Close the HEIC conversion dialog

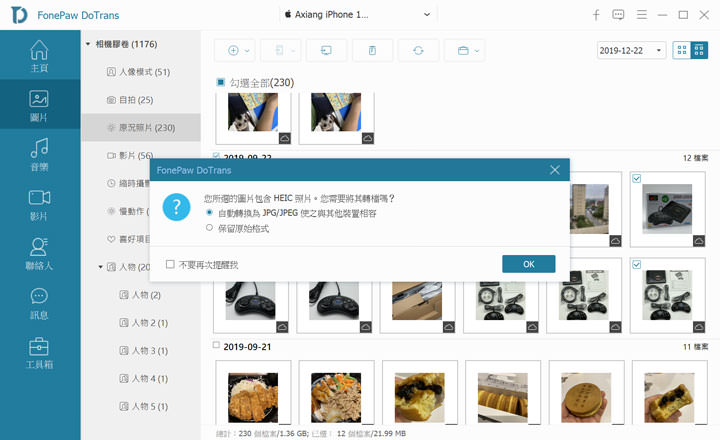coord(555,170)
